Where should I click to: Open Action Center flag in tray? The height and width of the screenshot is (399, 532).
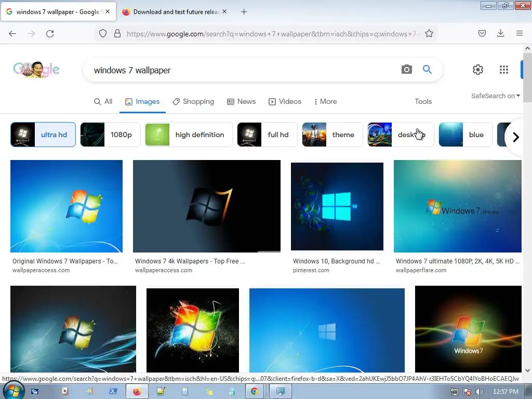(467, 392)
